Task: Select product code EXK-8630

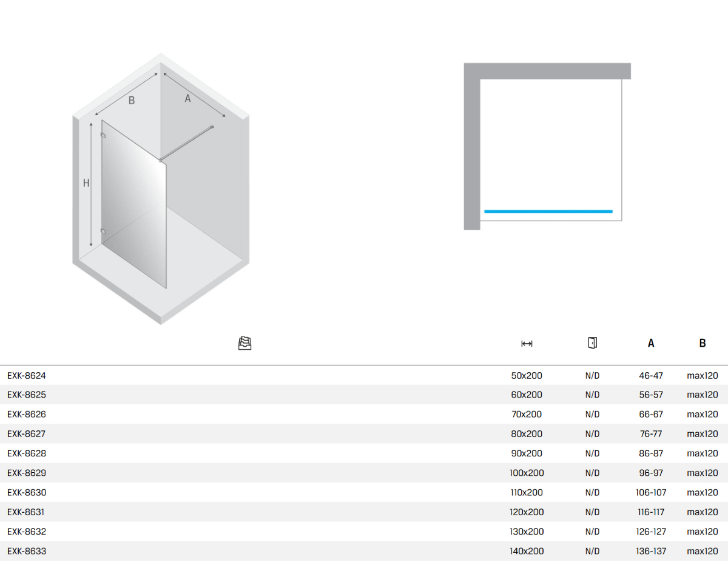Action: [x=27, y=493]
